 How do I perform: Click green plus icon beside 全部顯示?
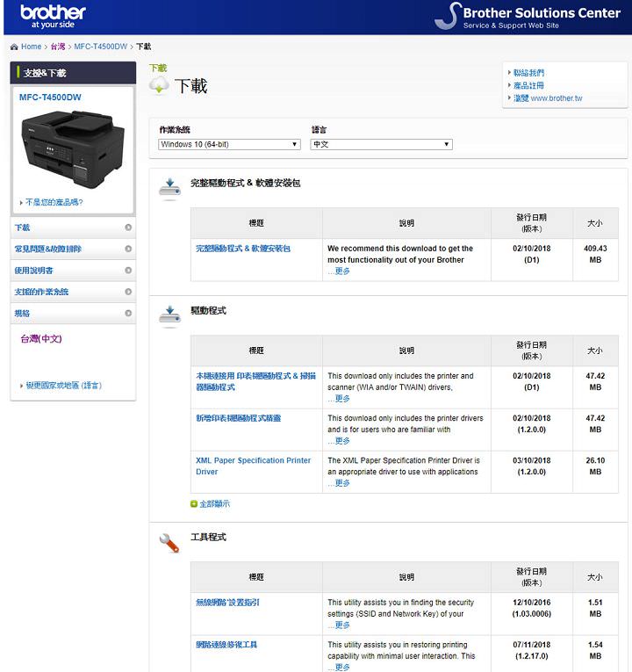click(194, 503)
